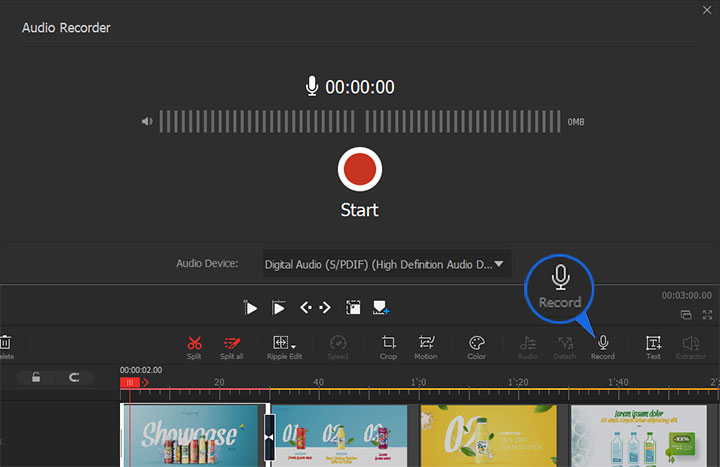Toggle the timeline track lock icon
The image size is (720, 467).
pos(36,377)
